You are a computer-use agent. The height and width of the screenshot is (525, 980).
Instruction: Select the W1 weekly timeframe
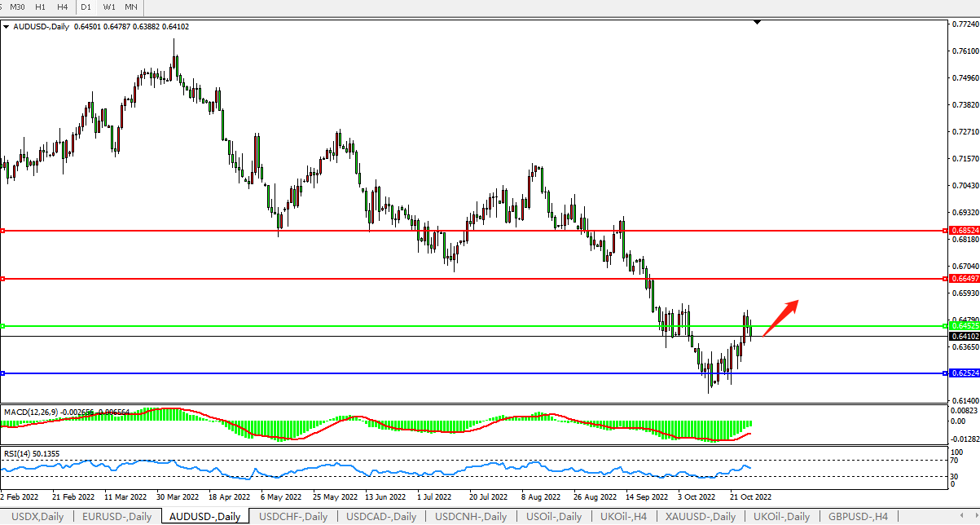click(108, 7)
